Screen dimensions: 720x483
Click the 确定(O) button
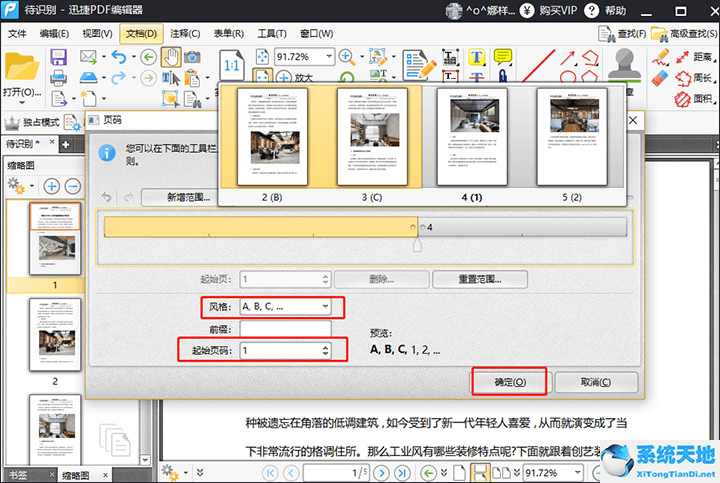click(510, 382)
